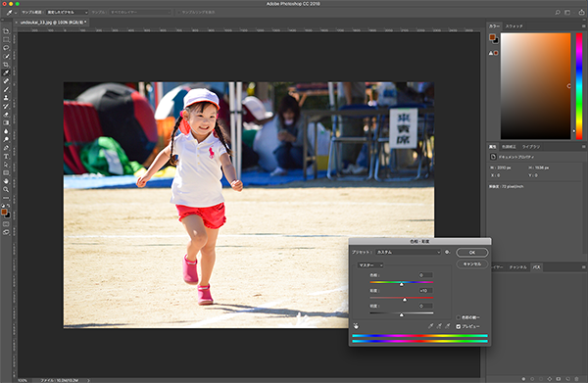This screenshot has width=588, height=383.
Task: Click the hue slider handle
Action: pyautogui.click(x=401, y=284)
